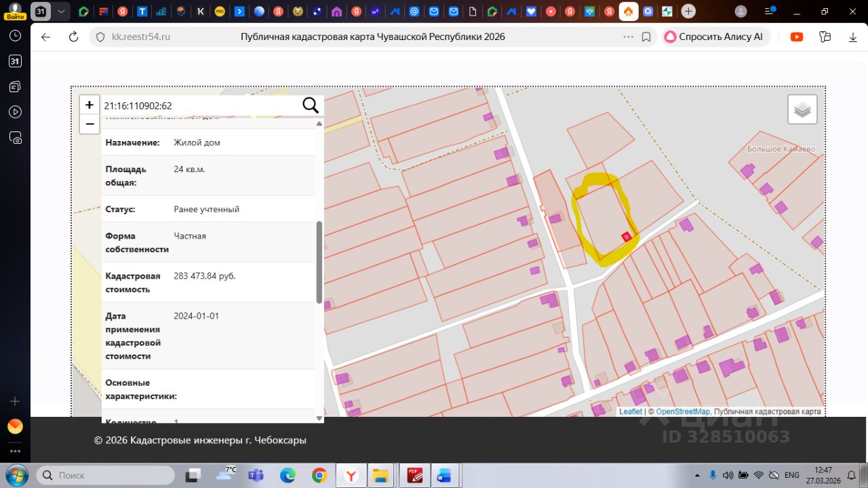Open Word from the taskbar
Image resolution: width=868 pixels, height=488 pixels.
tap(445, 475)
